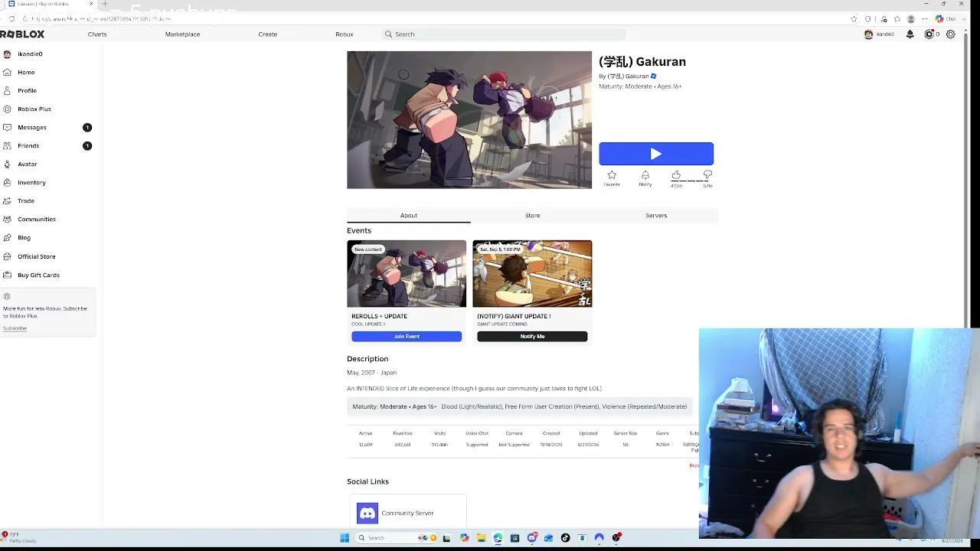Open Buy Gift Cards in the sidebar

[x=38, y=275]
